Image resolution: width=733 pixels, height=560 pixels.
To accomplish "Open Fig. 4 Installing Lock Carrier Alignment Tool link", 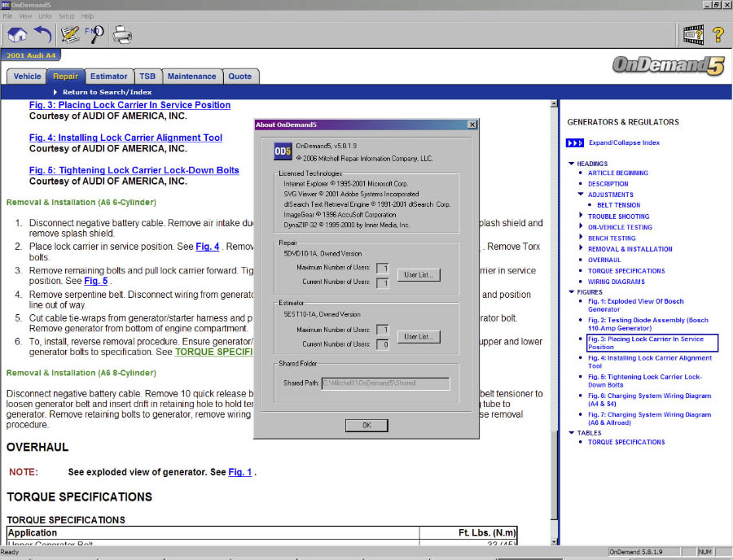I will (125, 138).
